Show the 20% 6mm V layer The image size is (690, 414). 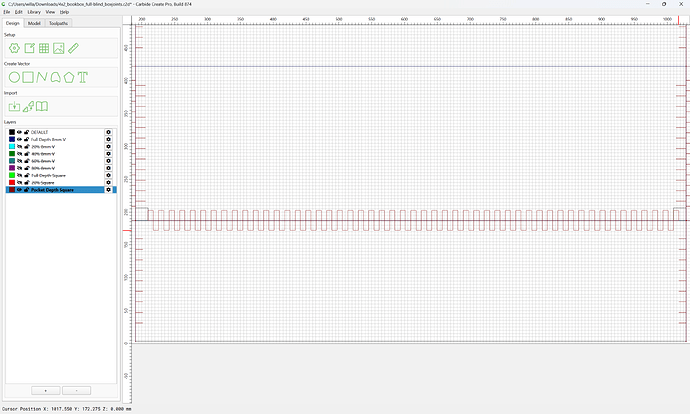pyautogui.click(x=19, y=147)
